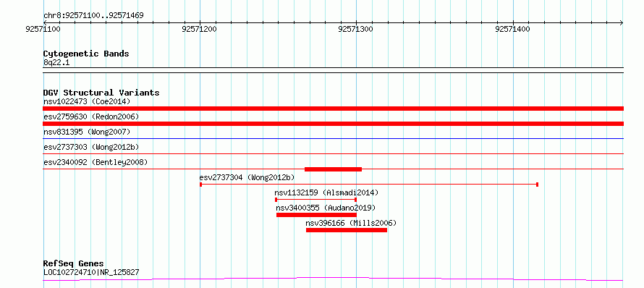The height and width of the screenshot is (288, 644).
Task: Click the nsv3400355 (Audano2019) label
Action: tap(326, 208)
